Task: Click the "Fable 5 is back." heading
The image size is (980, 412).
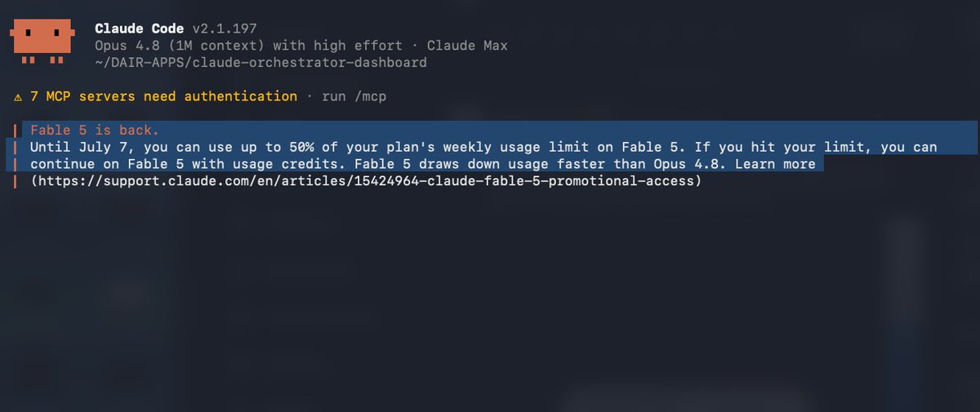Action: tap(95, 131)
